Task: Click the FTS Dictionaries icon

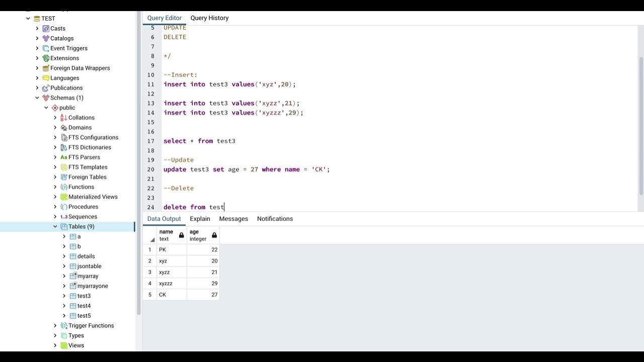Action: tap(64, 147)
